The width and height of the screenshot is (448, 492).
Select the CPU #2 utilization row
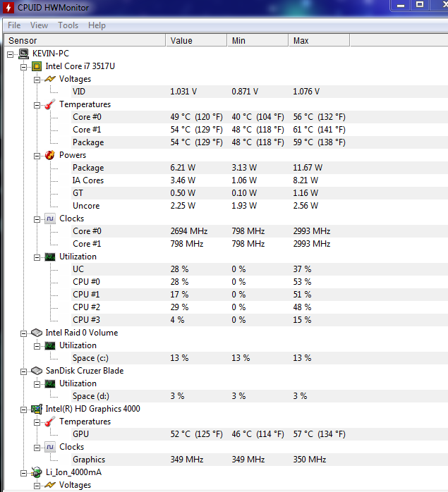[x=260, y=307]
